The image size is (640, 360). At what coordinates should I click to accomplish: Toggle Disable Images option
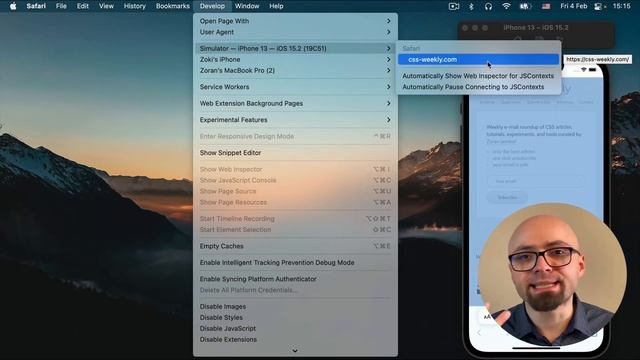tap(295, 306)
